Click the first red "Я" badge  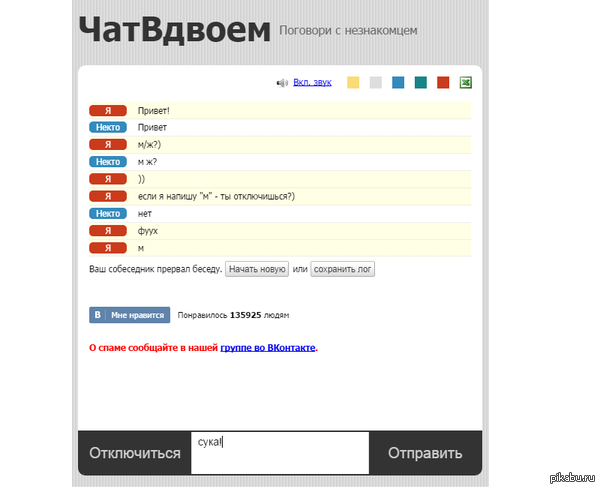(x=107, y=110)
